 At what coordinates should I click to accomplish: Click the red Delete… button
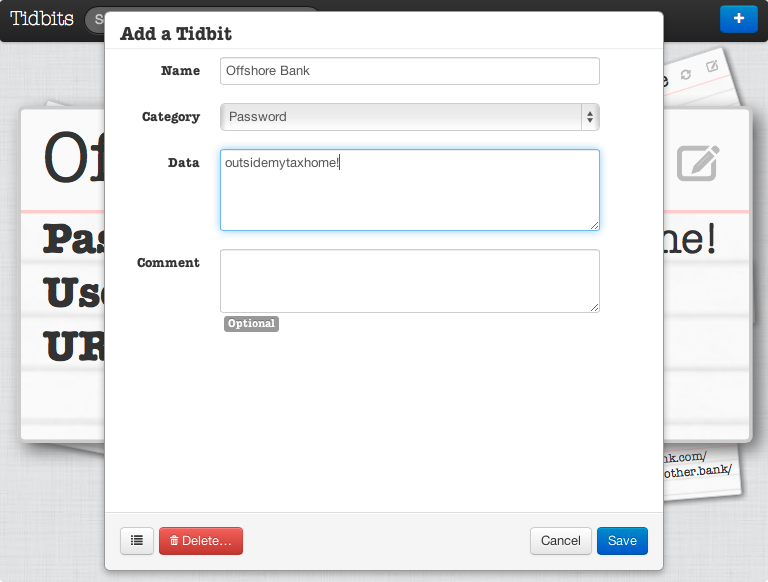(201, 540)
